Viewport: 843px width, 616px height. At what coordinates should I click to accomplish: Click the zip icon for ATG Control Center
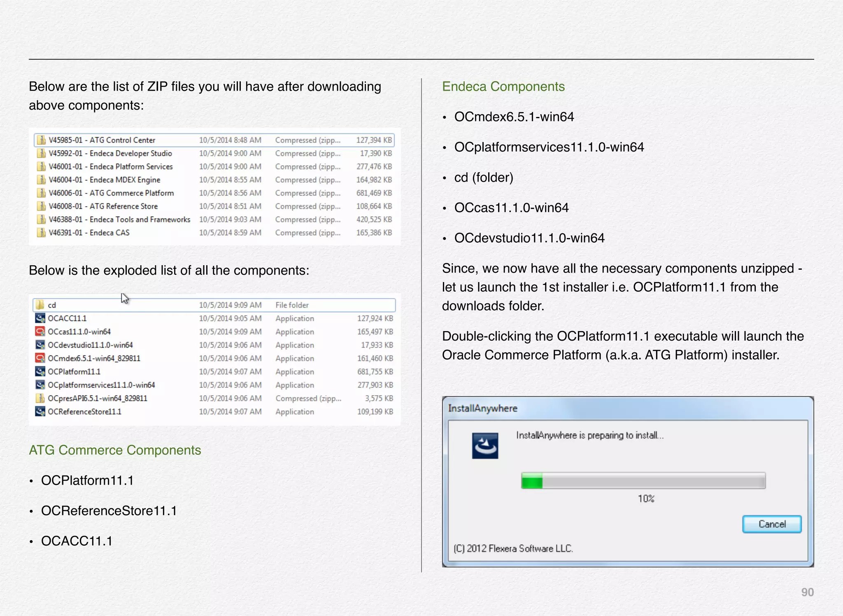pos(41,140)
